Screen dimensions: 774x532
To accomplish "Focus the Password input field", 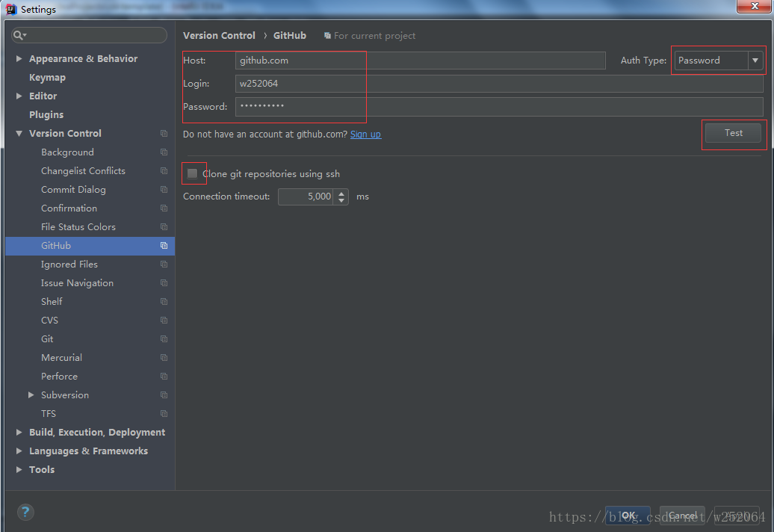I will pyautogui.click(x=499, y=107).
